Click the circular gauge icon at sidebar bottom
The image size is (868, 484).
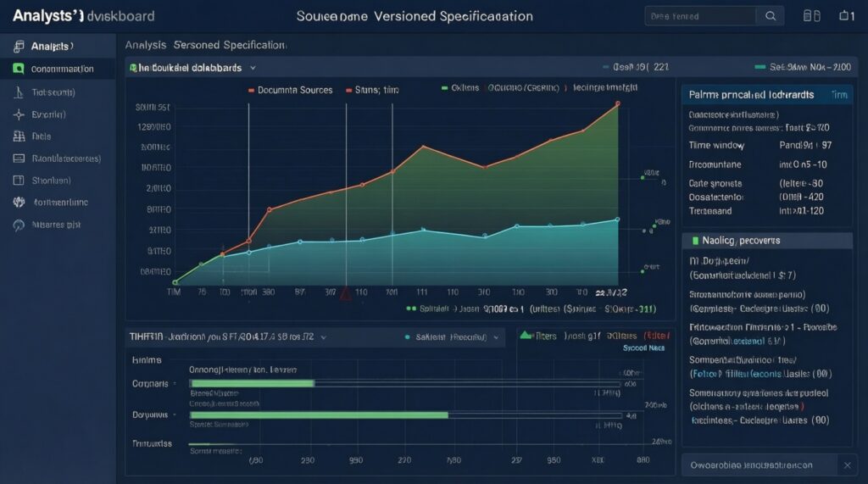[x=18, y=225]
